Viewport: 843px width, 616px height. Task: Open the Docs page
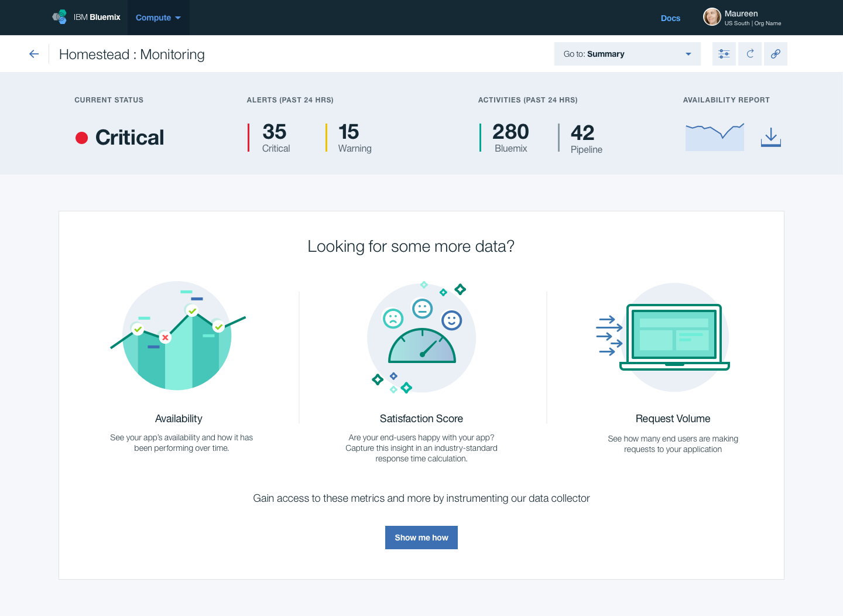click(670, 18)
